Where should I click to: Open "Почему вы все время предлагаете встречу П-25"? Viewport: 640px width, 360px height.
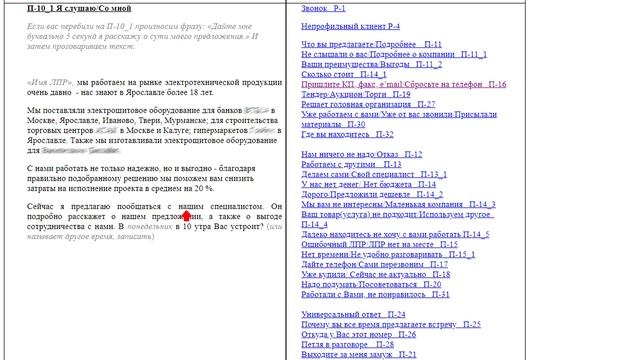point(391,324)
